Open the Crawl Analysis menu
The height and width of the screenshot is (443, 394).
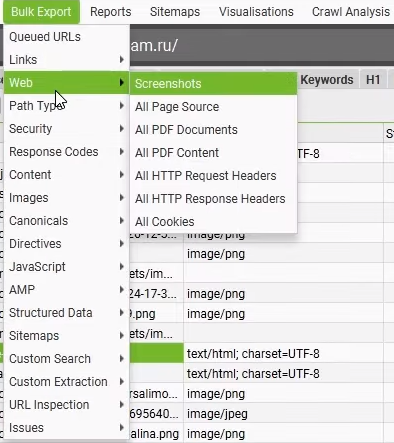(x=351, y=12)
